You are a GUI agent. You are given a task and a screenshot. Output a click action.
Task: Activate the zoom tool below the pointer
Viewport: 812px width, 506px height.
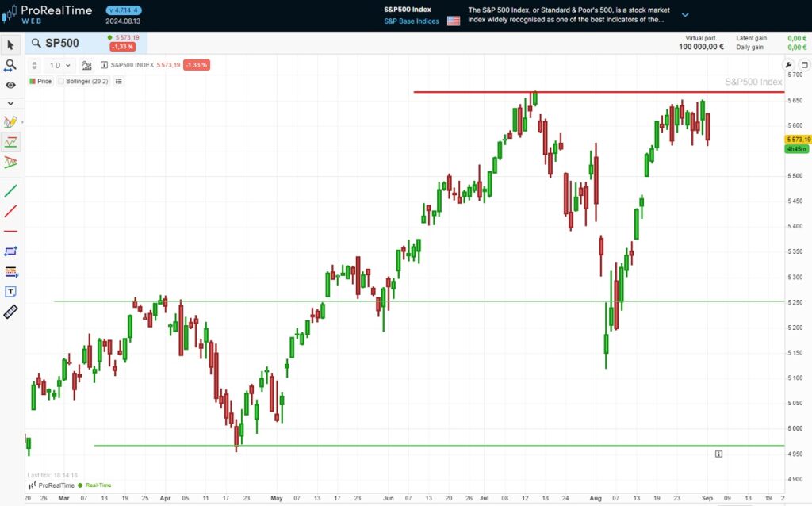10,65
